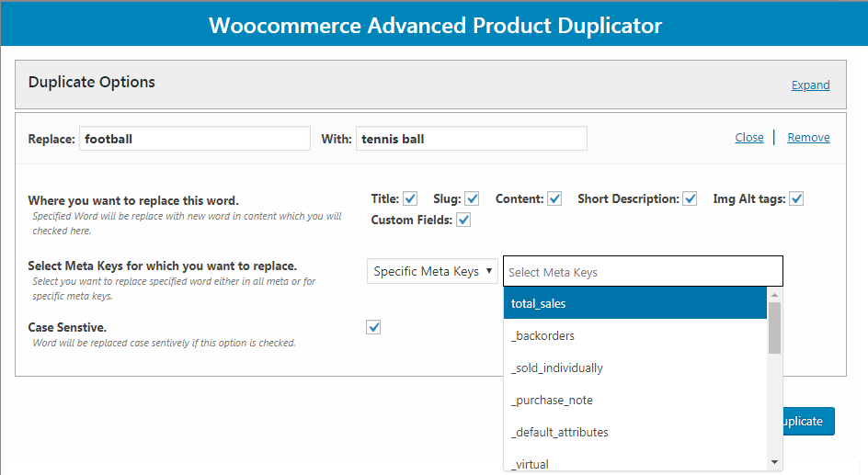Uncheck the Title checkbox
Viewport: 868px width, 475px height.
tap(410, 198)
